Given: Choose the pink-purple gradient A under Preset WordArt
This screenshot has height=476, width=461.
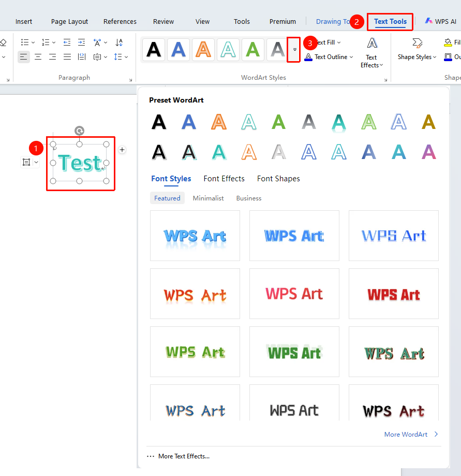Looking at the screenshot, I should coord(428,152).
